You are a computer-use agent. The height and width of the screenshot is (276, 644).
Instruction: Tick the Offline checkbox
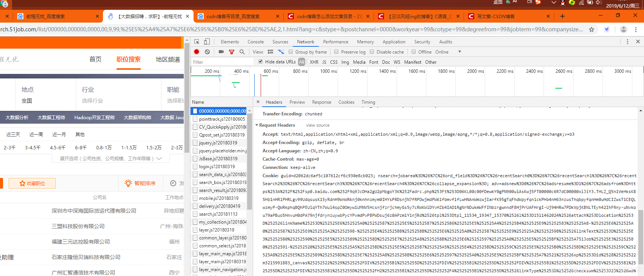click(413, 52)
